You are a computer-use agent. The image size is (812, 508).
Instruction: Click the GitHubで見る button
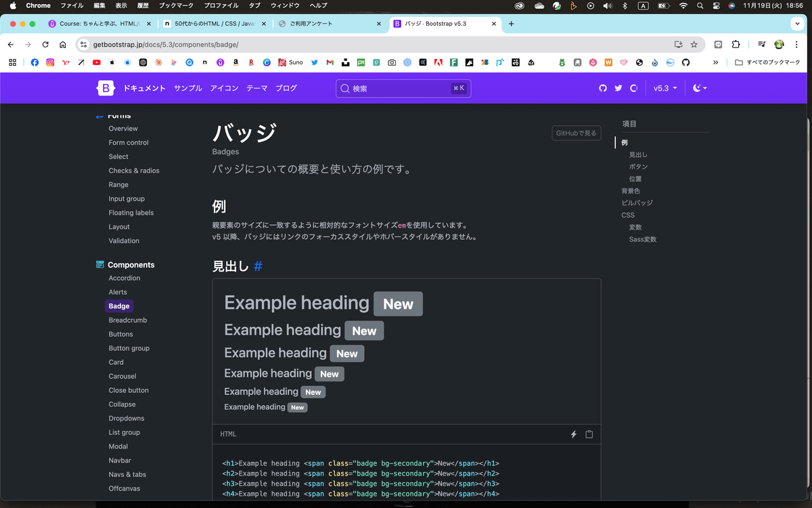click(x=576, y=133)
